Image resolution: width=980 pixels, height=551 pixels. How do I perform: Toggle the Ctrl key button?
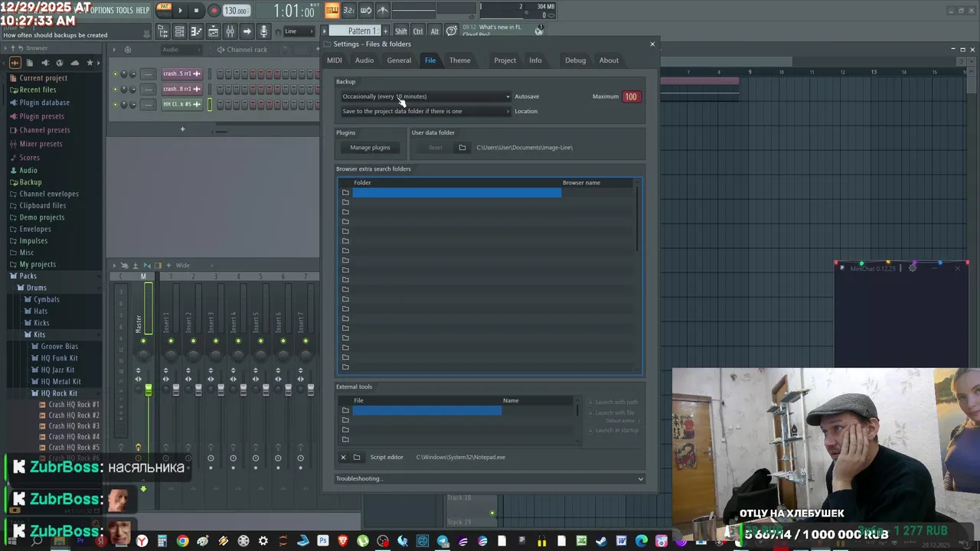[418, 31]
